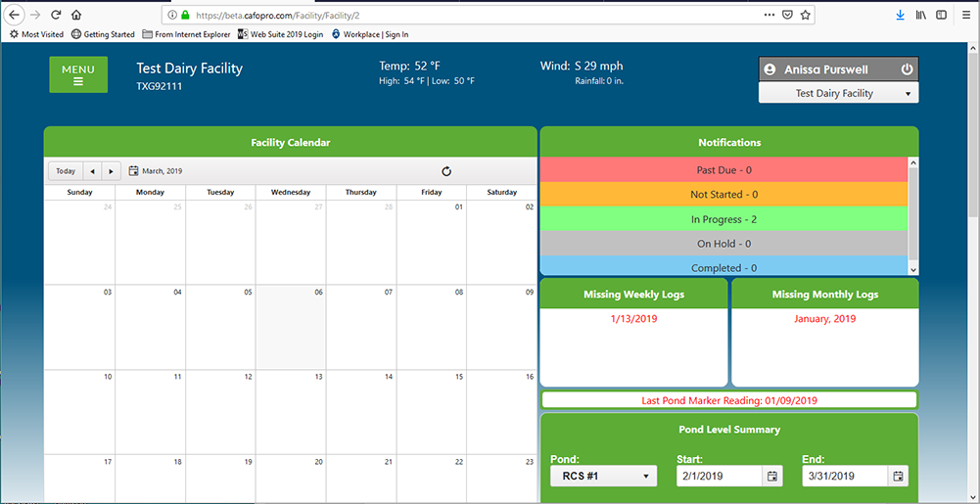Image resolution: width=980 pixels, height=504 pixels.
Task: Open Web Suite 2019 Login bookmark
Action: tap(281, 34)
